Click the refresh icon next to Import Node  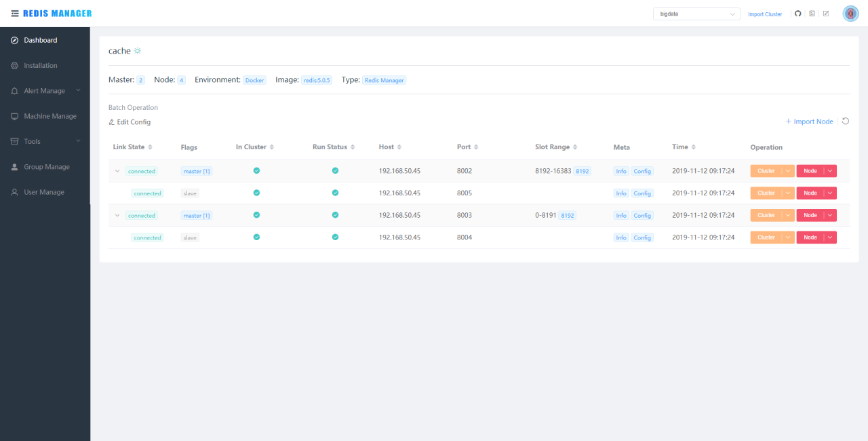tap(846, 121)
